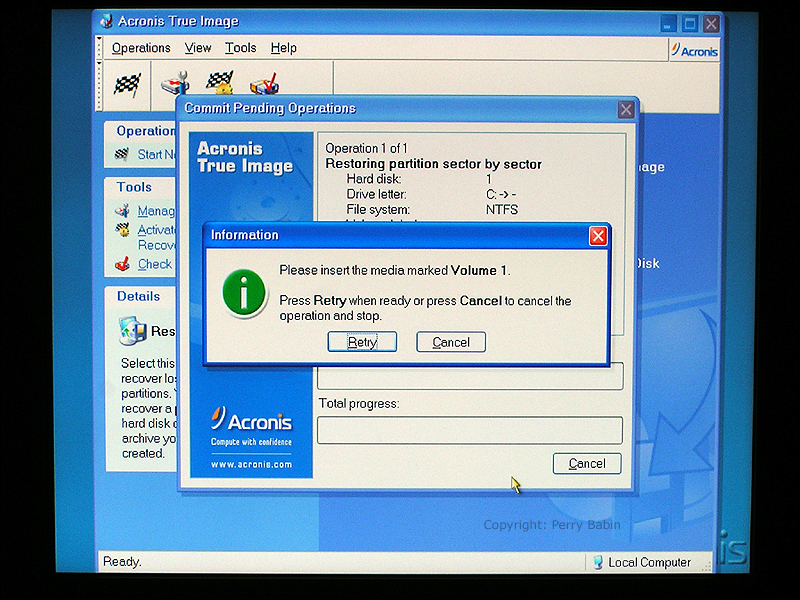Image resolution: width=800 pixels, height=600 pixels.
Task: Click the 'Local Computer' status bar text
Action: 649,562
